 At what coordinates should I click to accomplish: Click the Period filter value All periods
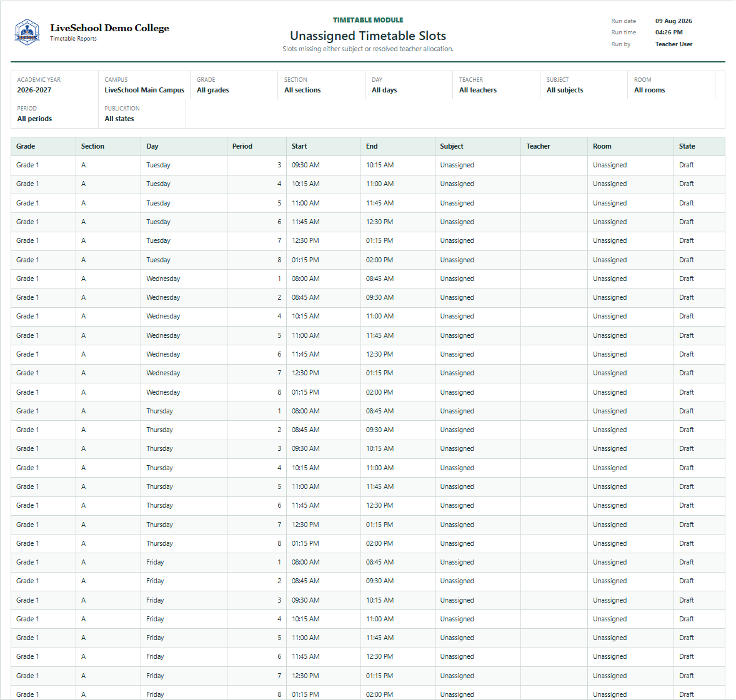click(x=34, y=119)
